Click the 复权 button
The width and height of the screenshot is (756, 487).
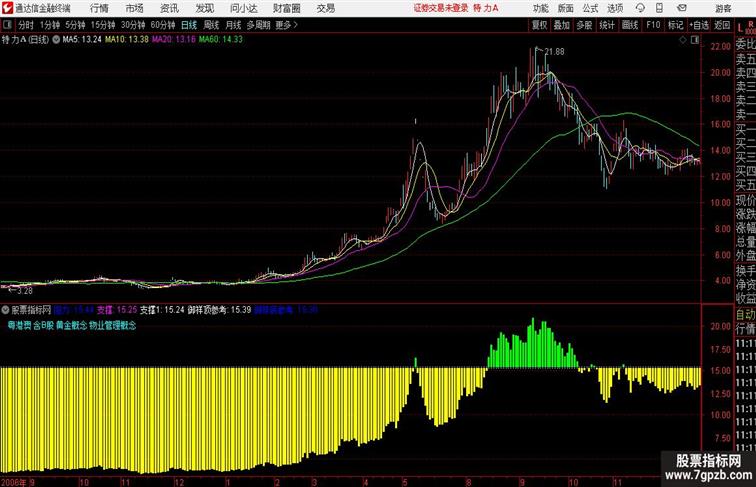click(540, 25)
